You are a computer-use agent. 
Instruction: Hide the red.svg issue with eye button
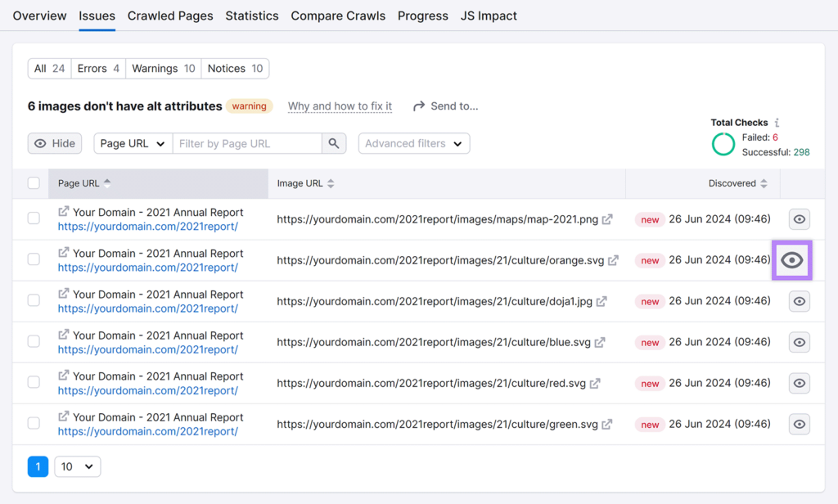point(800,383)
